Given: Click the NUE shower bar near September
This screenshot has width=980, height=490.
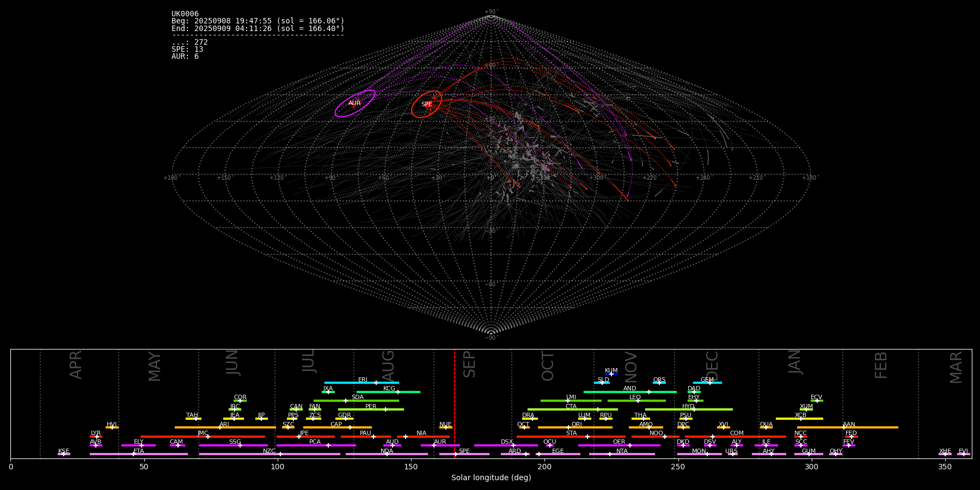Looking at the screenshot, I should (446, 427).
